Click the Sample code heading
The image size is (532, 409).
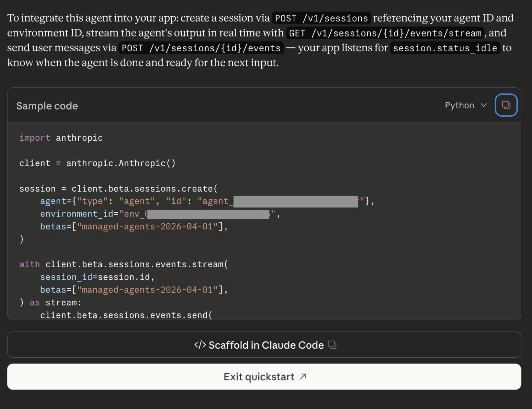[x=47, y=106]
